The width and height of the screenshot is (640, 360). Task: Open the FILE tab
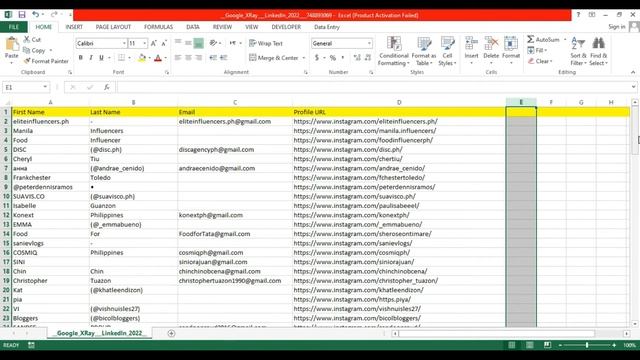click(14, 27)
